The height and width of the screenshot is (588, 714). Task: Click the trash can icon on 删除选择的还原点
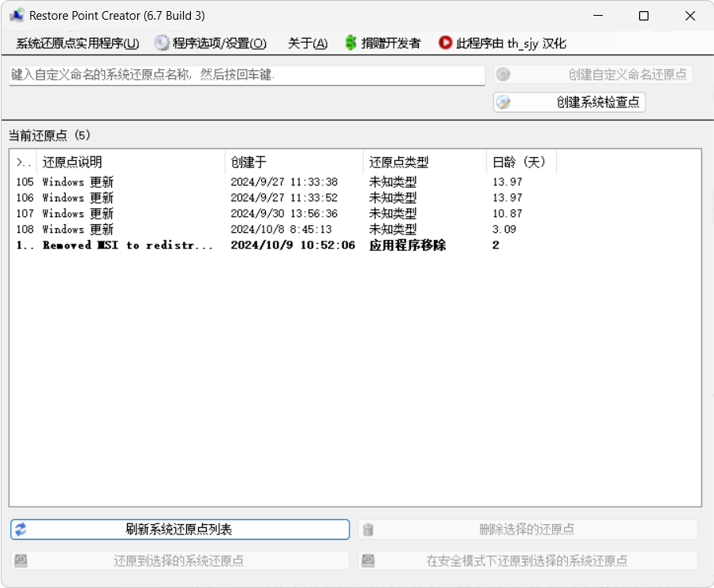pos(368,530)
